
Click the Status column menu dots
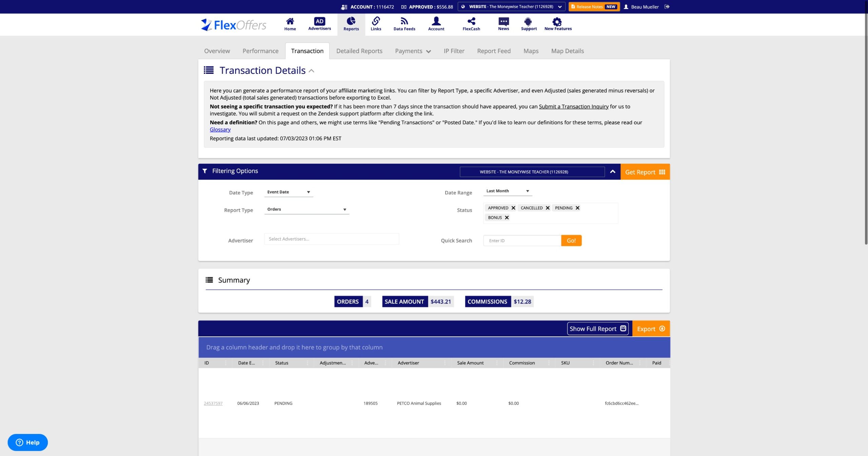point(308,363)
